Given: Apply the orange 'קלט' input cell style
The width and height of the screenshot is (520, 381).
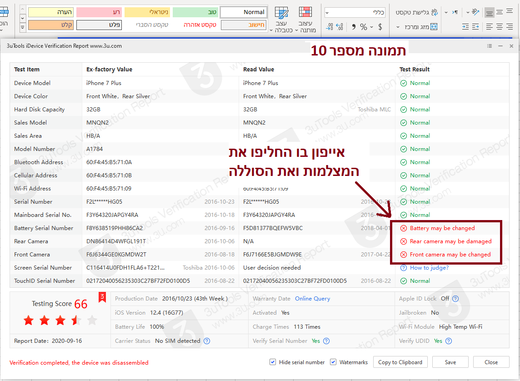Looking at the screenshot, I should click(x=51, y=25).
